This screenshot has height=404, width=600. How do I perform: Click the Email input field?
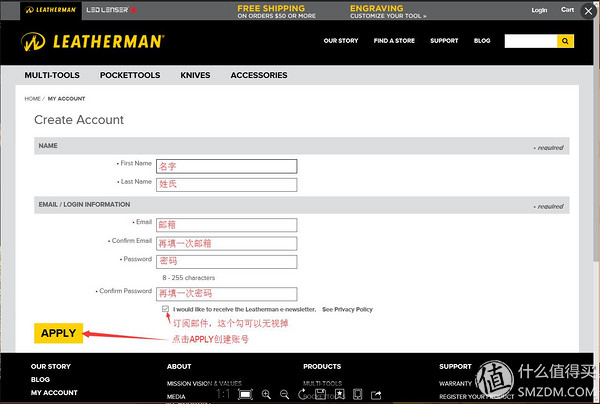pyautogui.click(x=227, y=225)
